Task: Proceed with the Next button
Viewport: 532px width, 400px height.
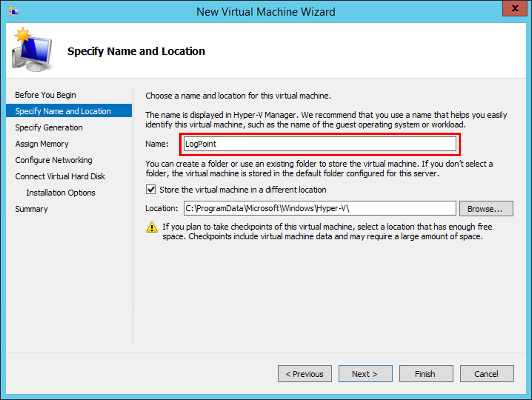Action: click(x=365, y=374)
